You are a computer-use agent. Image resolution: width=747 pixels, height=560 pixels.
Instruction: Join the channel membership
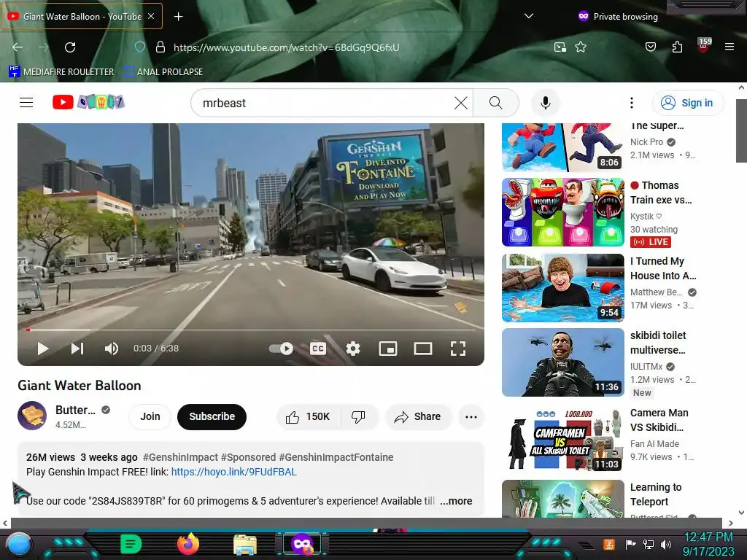point(150,416)
